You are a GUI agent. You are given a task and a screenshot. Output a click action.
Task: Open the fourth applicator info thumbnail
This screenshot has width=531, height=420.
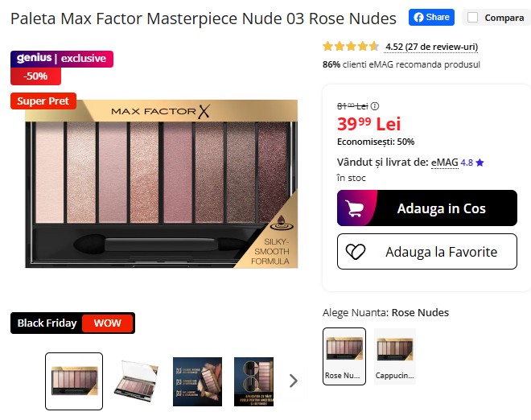point(253,381)
